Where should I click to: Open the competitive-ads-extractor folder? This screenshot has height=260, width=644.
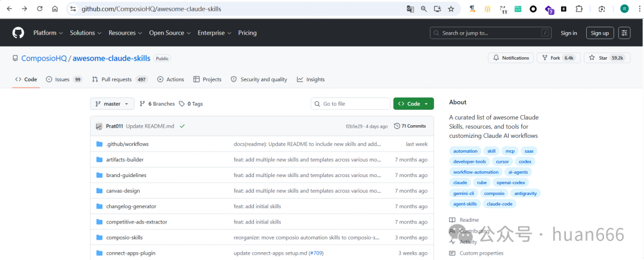click(137, 222)
